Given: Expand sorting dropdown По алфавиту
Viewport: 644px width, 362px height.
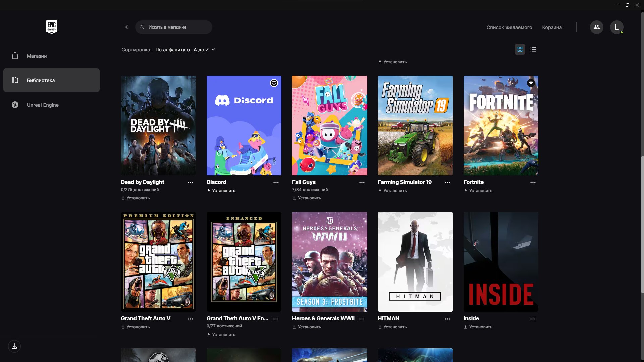Looking at the screenshot, I should (x=185, y=50).
